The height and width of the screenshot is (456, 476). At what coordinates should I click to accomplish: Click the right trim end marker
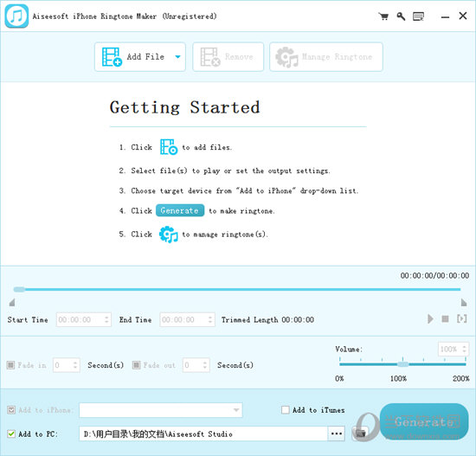pos(464,302)
